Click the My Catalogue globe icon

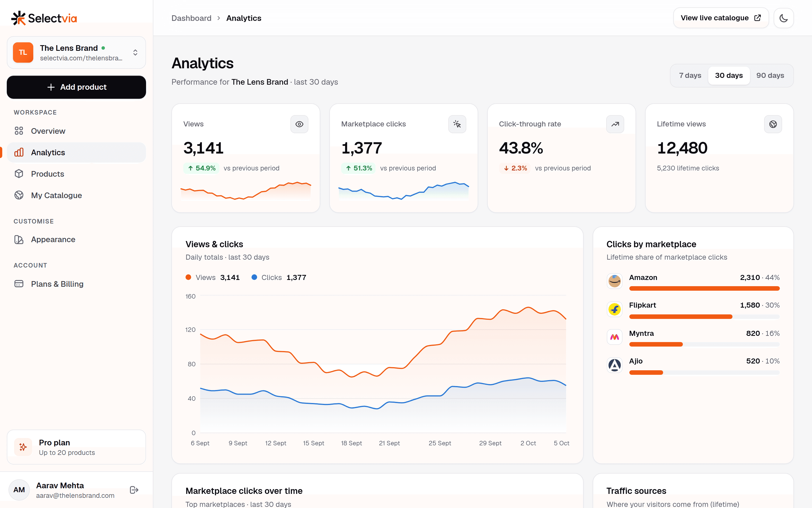(x=19, y=195)
